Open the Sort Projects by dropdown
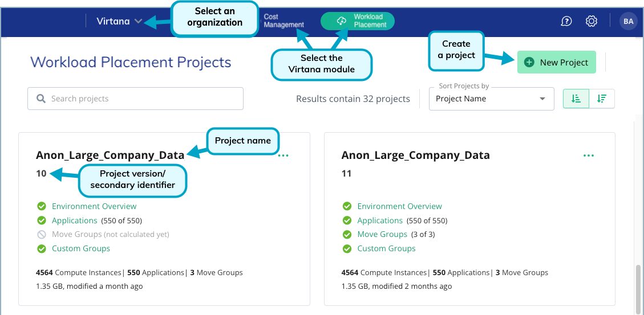The height and width of the screenshot is (315, 644). click(491, 99)
